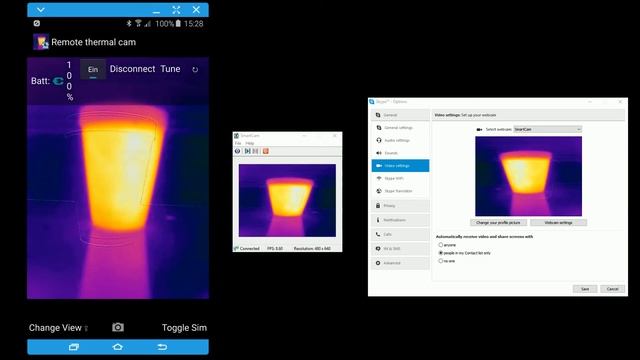Save the Skype Options
640x360 pixels.
(585, 289)
